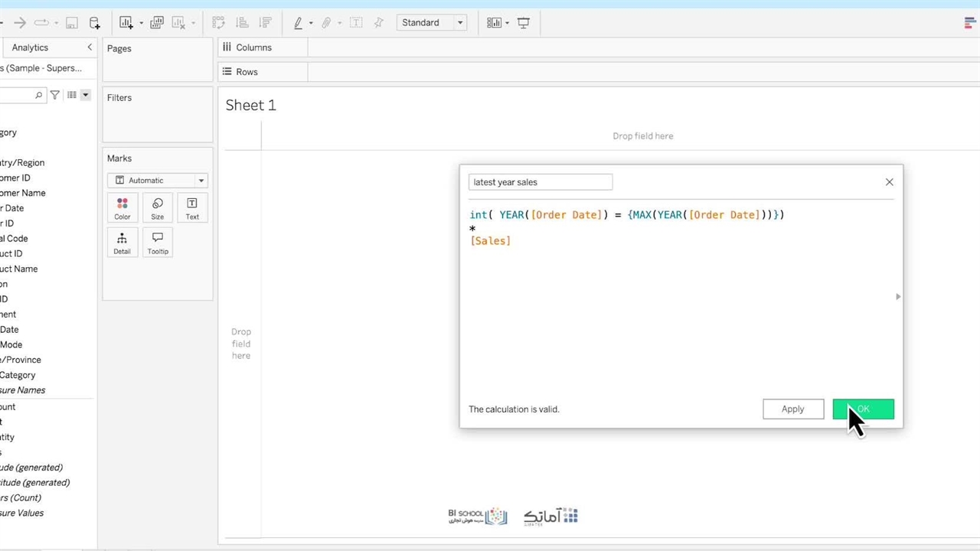
Task: Expand the function list arrow in calculation editor
Action: tap(898, 297)
